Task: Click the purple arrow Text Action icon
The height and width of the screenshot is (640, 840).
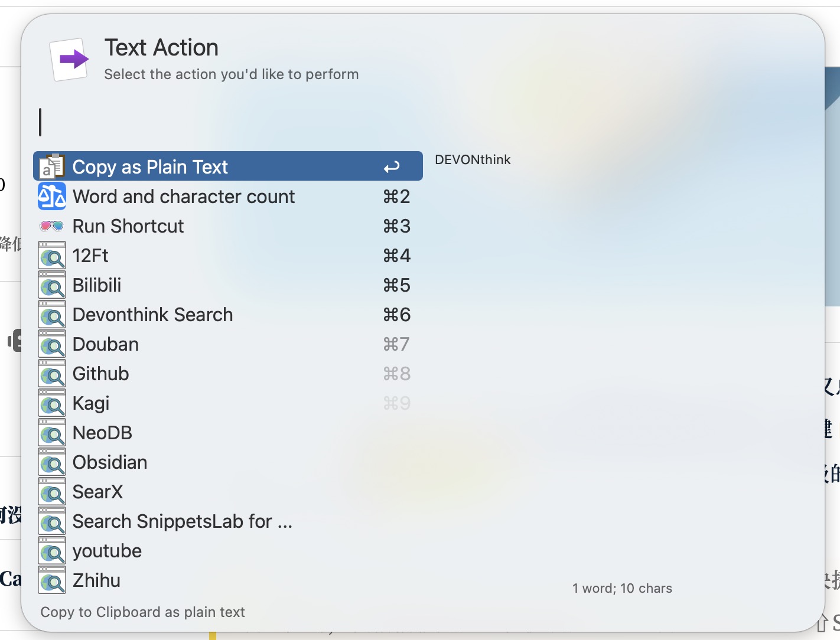Action: pos(70,60)
